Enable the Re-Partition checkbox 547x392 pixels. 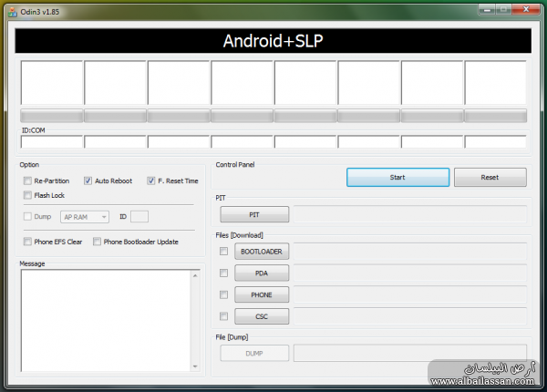point(27,181)
